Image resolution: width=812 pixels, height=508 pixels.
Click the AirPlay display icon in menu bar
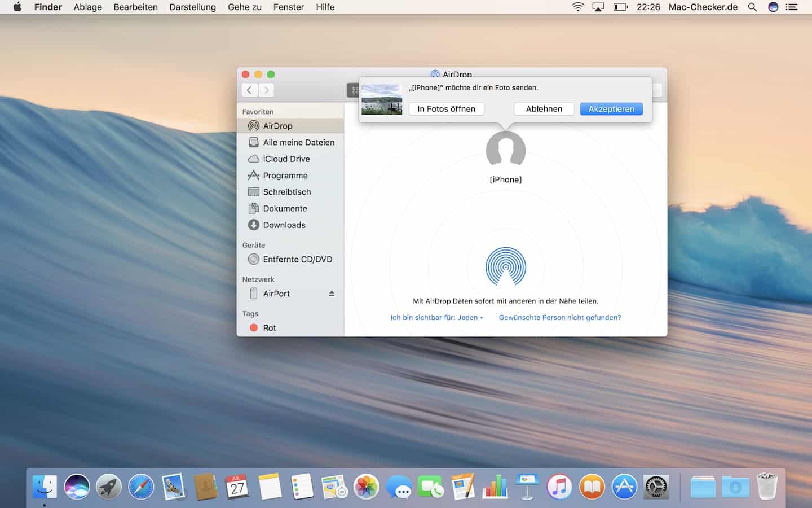pos(598,7)
